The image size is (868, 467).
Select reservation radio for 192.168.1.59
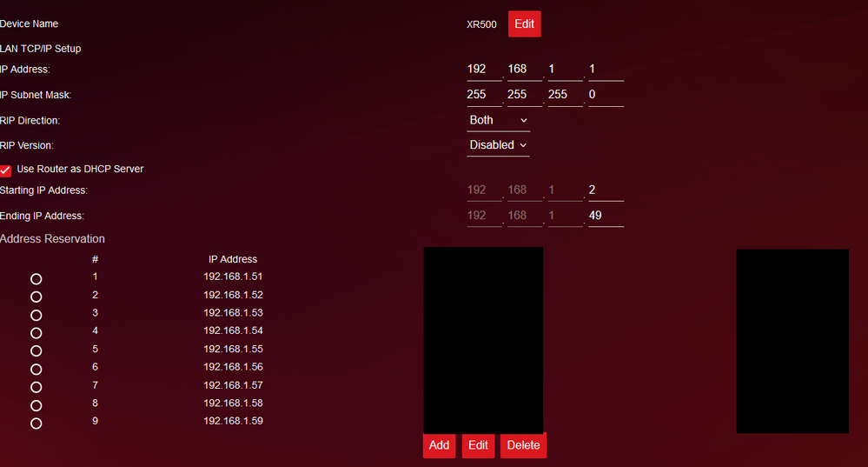(36, 424)
